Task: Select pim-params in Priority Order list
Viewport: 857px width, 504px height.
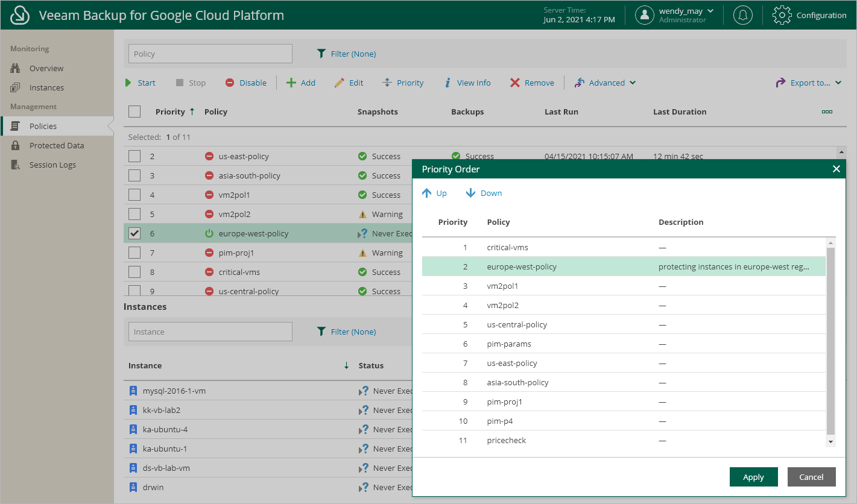Action: pos(624,344)
